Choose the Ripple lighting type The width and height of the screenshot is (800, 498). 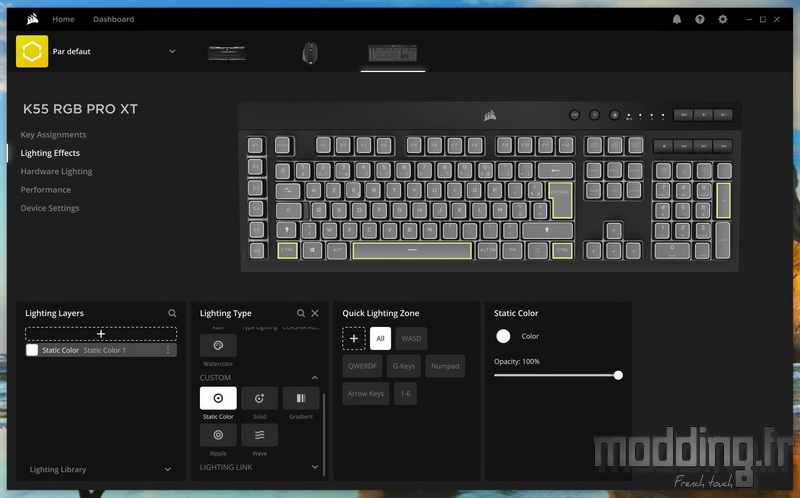(218, 435)
